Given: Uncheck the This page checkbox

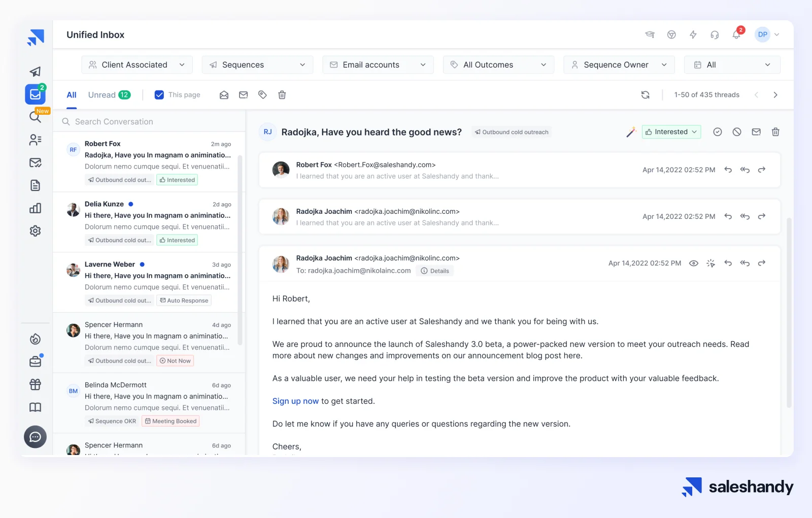Looking at the screenshot, I should point(159,94).
